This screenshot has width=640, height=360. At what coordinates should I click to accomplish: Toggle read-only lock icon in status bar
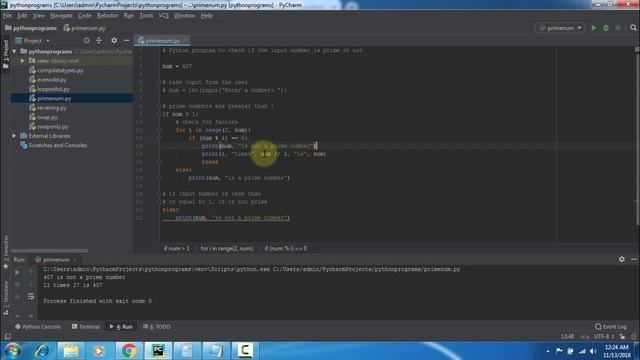coord(622,337)
